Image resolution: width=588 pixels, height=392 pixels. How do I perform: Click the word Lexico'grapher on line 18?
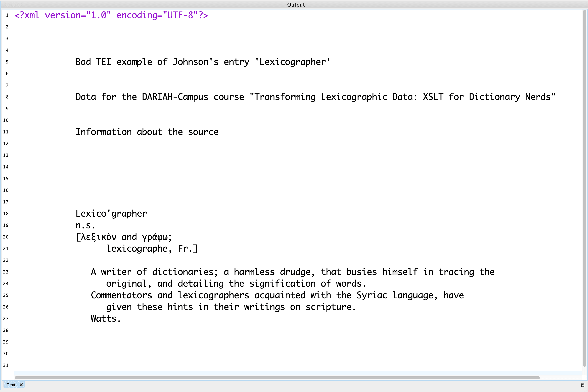[111, 214]
